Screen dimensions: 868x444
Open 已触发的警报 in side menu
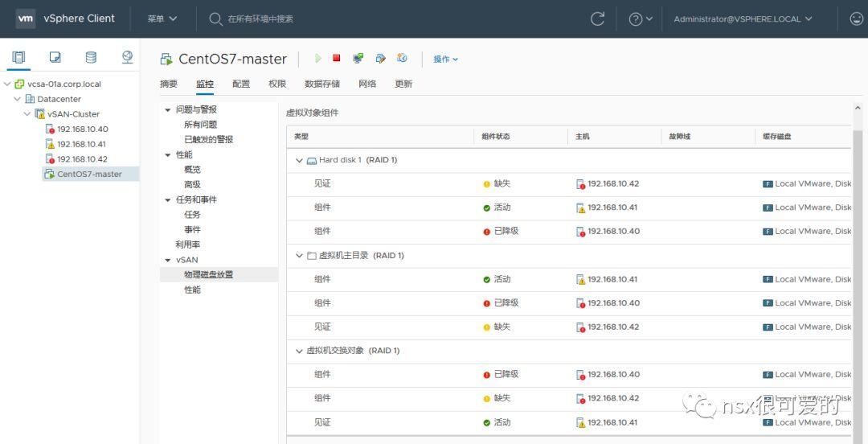pos(209,140)
